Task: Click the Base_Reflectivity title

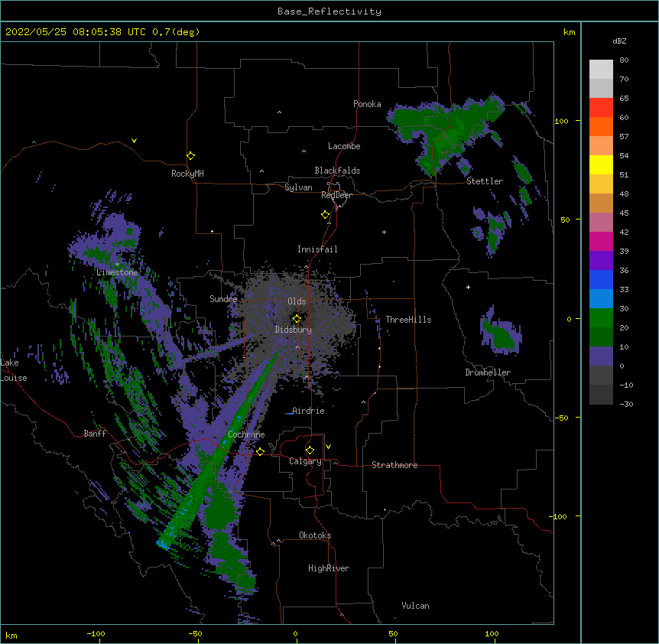Action: [329, 11]
